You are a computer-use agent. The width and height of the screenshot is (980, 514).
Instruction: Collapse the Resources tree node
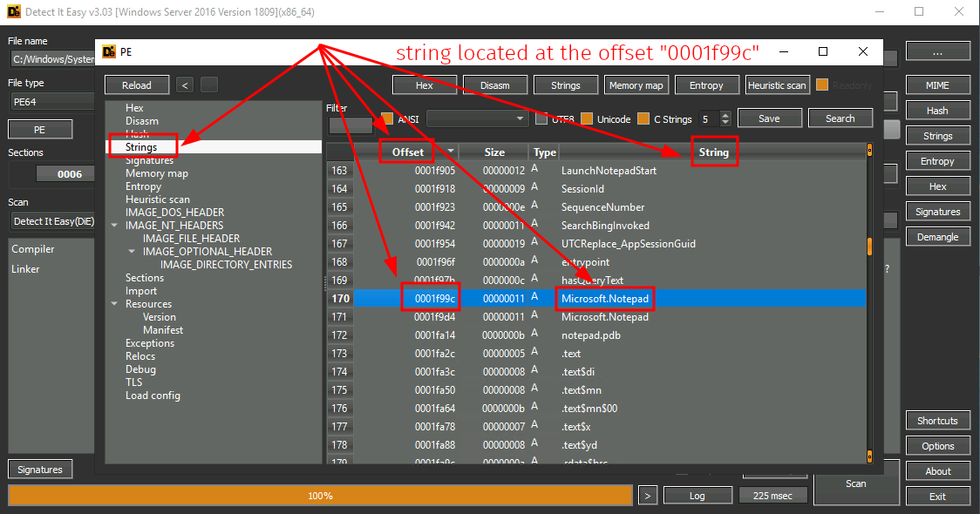[x=114, y=304]
